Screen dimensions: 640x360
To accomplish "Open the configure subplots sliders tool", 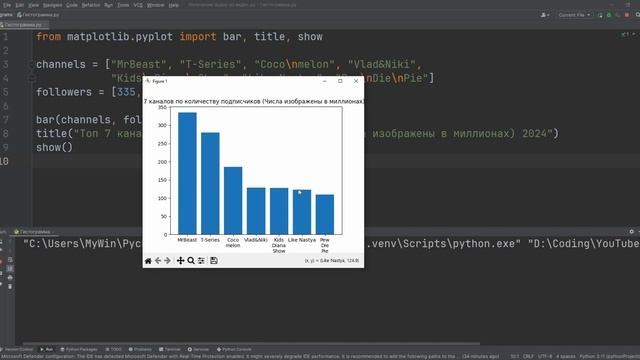I will click(x=201, y=261).
